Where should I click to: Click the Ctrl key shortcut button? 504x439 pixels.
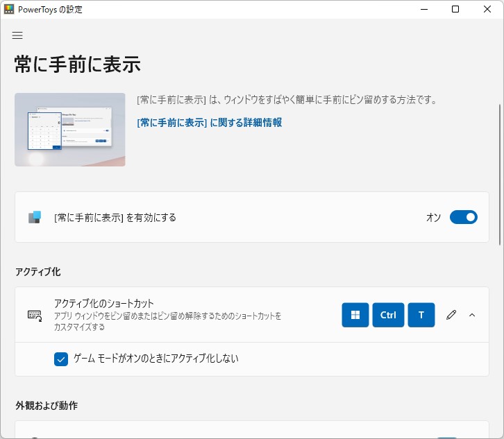click(x=388, y=315)
